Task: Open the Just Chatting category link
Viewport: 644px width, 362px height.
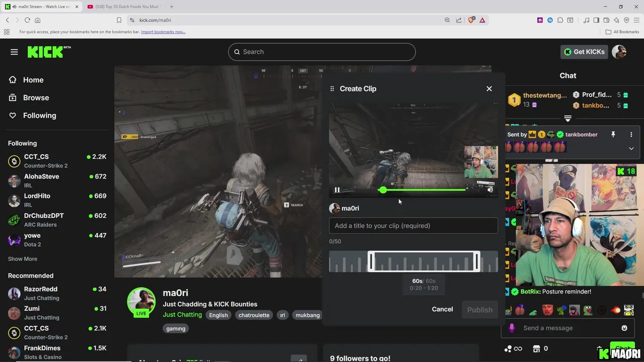Action: [x=182, y=315]
